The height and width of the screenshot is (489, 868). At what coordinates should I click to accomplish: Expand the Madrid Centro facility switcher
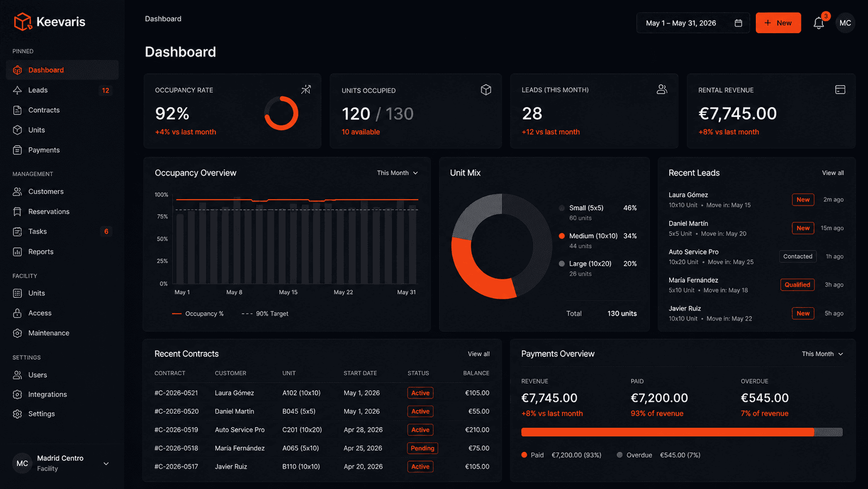pyautogui.click(x=62, y=464)
